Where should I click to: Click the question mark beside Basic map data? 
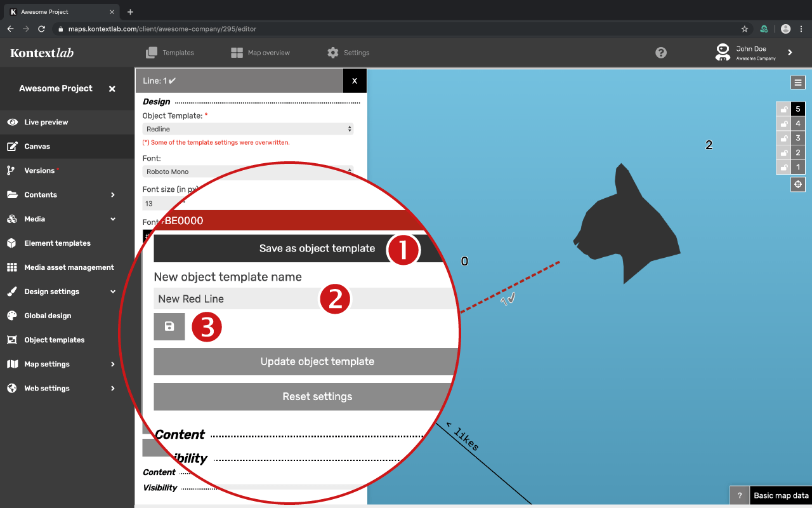click(740, 496)
